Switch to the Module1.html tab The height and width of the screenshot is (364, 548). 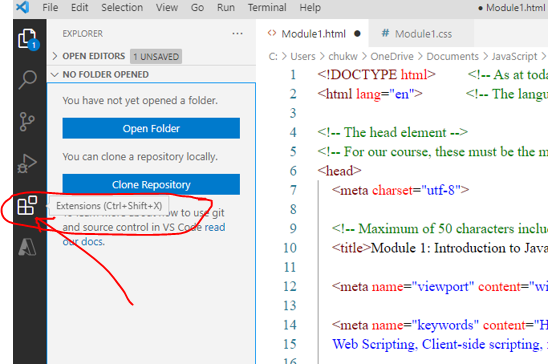313,34
